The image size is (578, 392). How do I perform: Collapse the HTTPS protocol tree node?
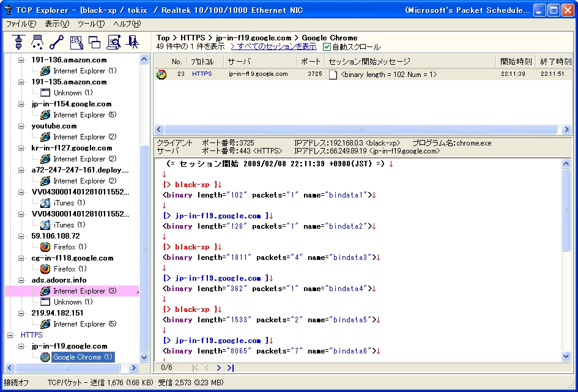tap(10, 335)
